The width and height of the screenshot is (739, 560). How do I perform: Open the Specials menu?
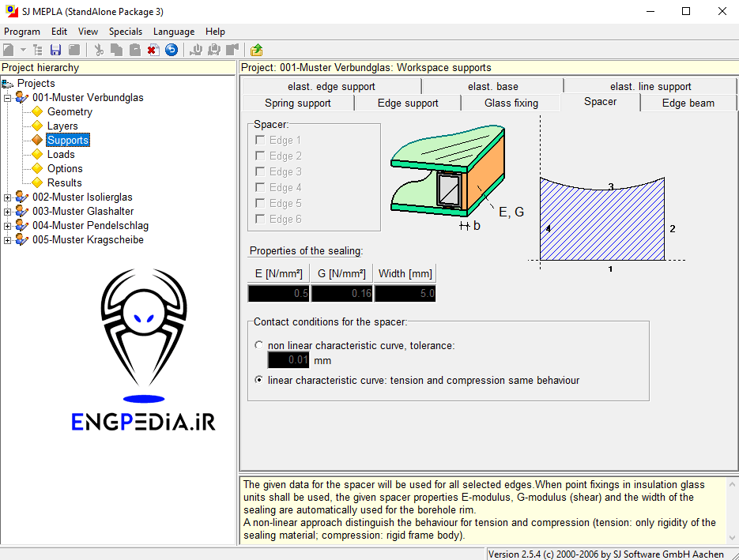(126, 32)
